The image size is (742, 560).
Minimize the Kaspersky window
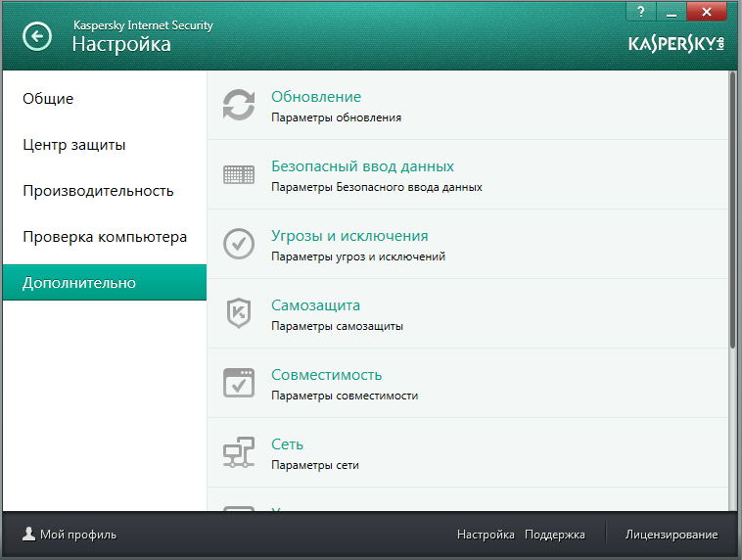click(671, 12)
